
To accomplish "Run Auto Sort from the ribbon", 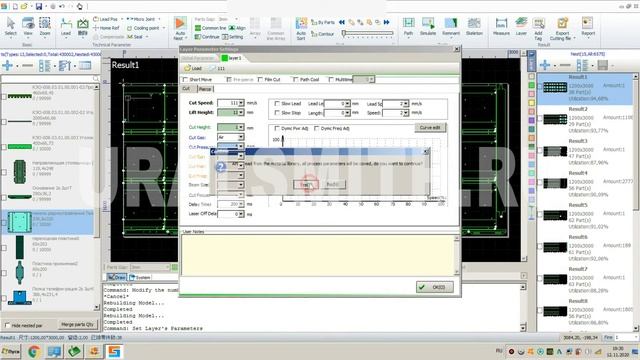I will pos(301,29).
